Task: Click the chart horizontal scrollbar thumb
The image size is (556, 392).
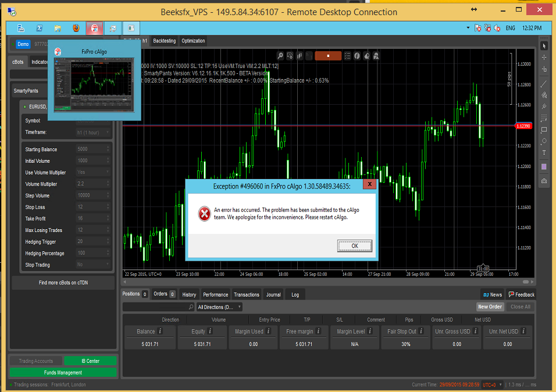Action: click(x=526, y=282)
